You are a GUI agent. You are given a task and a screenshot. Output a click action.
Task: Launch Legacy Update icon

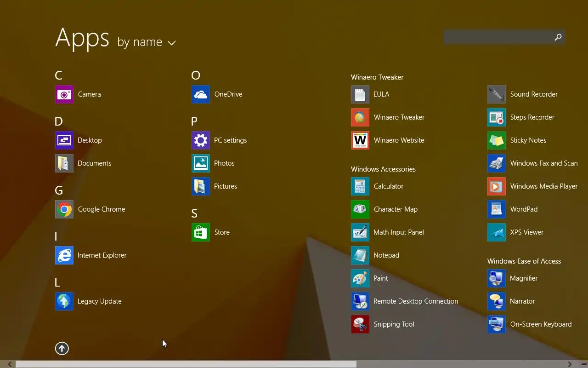[64, 301]
